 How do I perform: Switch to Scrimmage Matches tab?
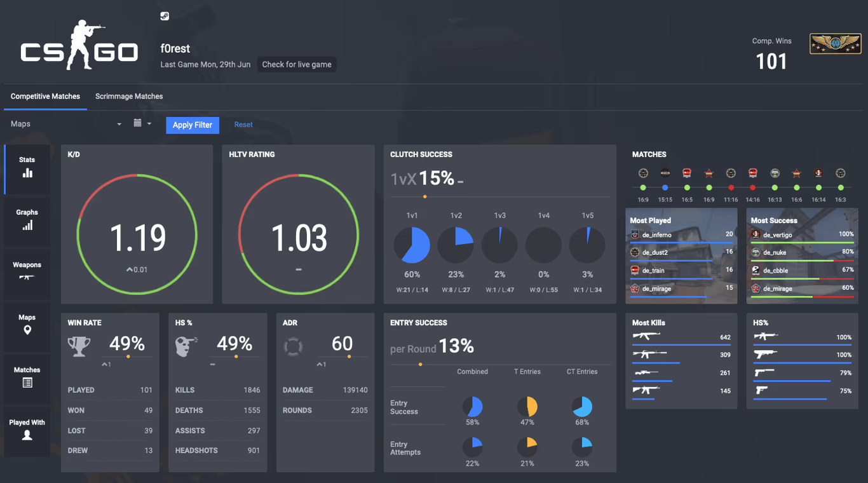tap(129, 97)
